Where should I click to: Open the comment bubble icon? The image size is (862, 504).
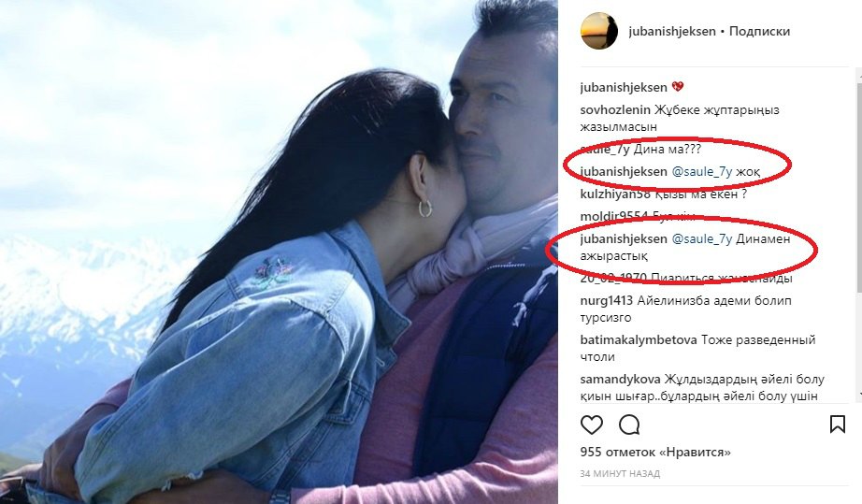click(x=629, y=425)
